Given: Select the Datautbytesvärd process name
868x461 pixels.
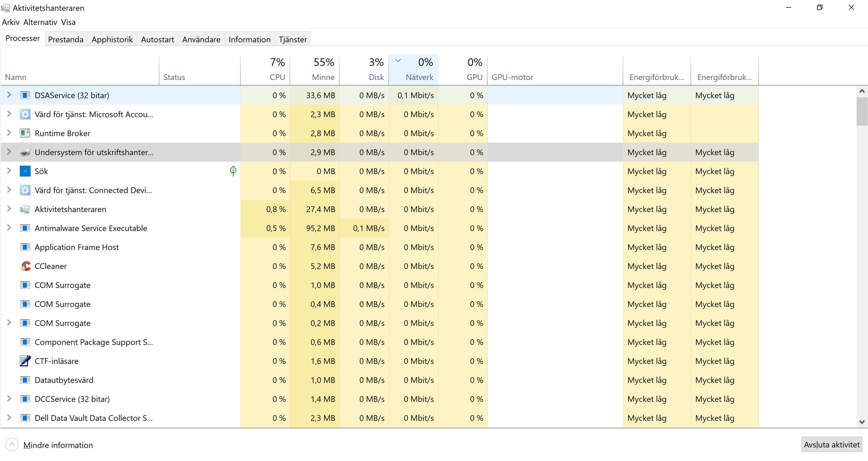Looking at the screenshot, I should coord(64,380).
